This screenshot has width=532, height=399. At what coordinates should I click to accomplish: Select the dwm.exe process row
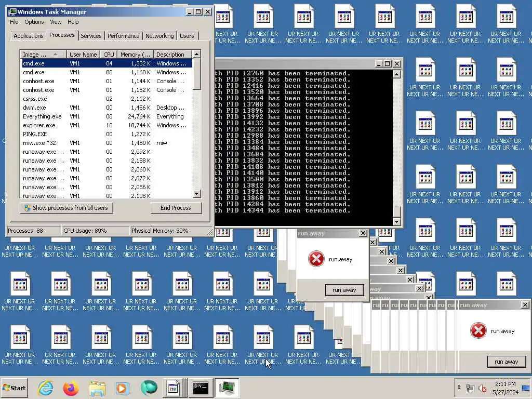[x=107, y=108]
